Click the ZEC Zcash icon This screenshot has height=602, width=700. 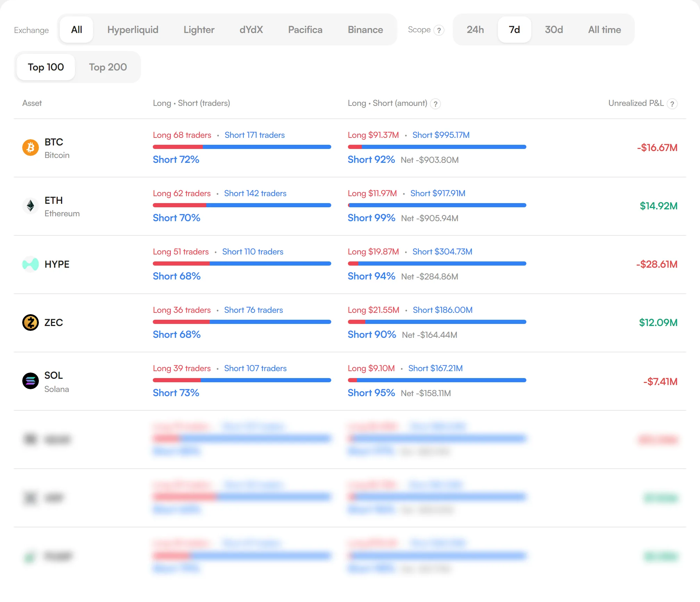click(31, 323)
